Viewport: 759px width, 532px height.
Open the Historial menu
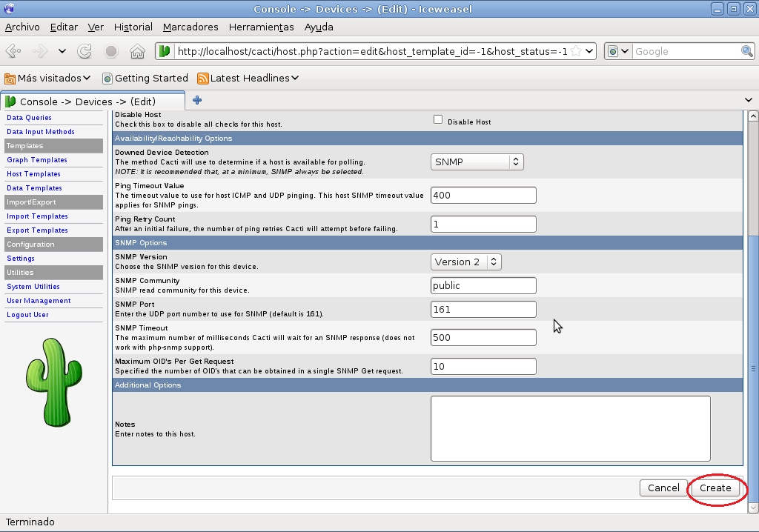(133, 27)
